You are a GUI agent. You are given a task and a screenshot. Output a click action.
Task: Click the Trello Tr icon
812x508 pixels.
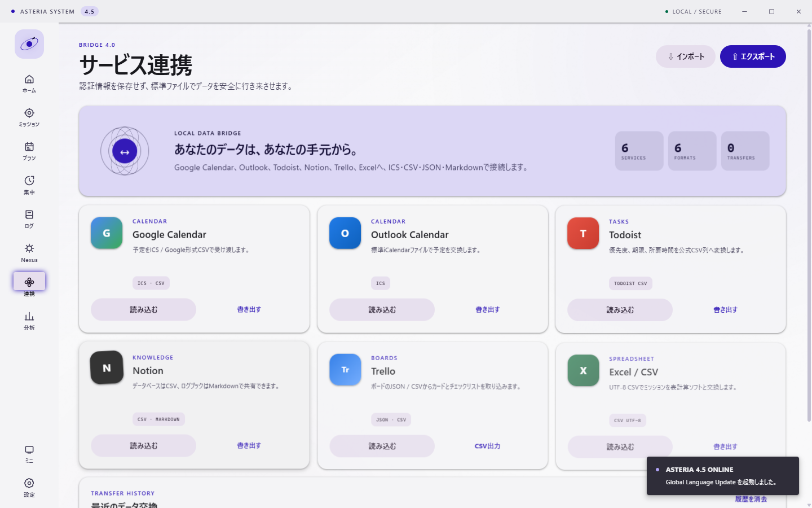point(345,370)
